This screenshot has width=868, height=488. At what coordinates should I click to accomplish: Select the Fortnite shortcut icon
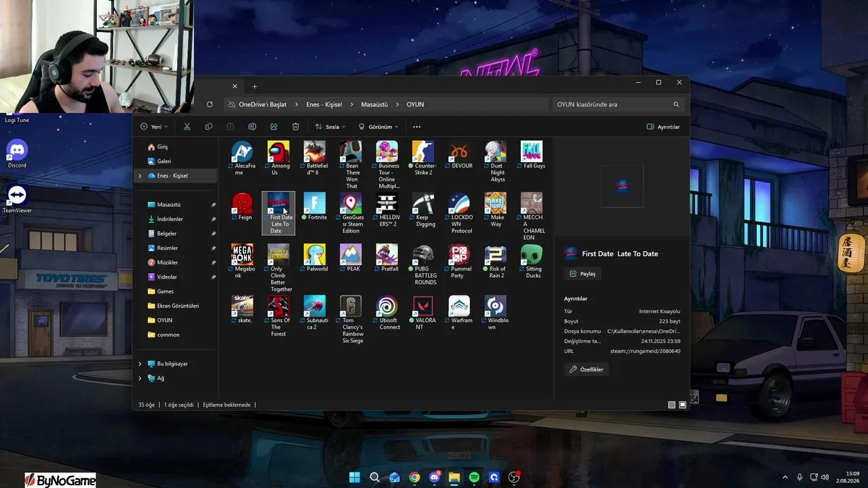(315, 207)
